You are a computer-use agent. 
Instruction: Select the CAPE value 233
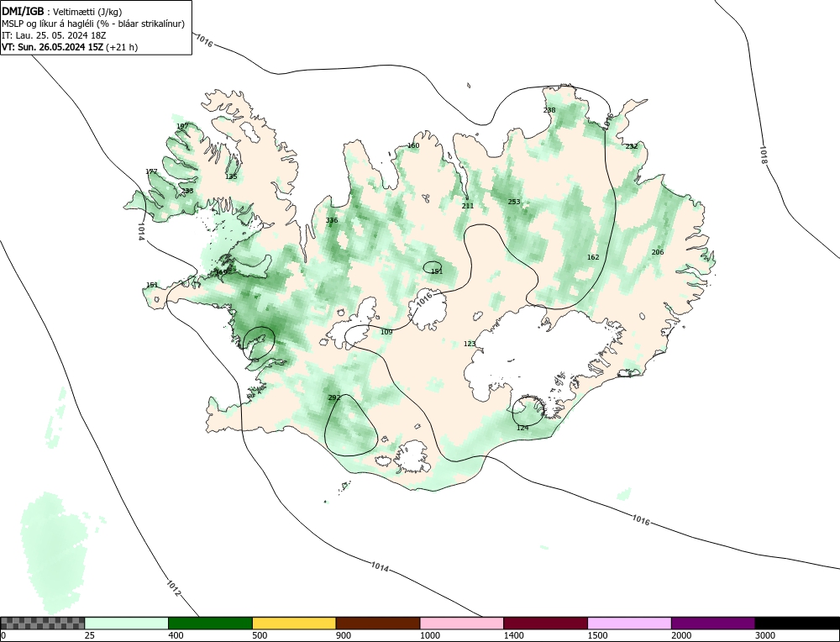pos(187,191)
